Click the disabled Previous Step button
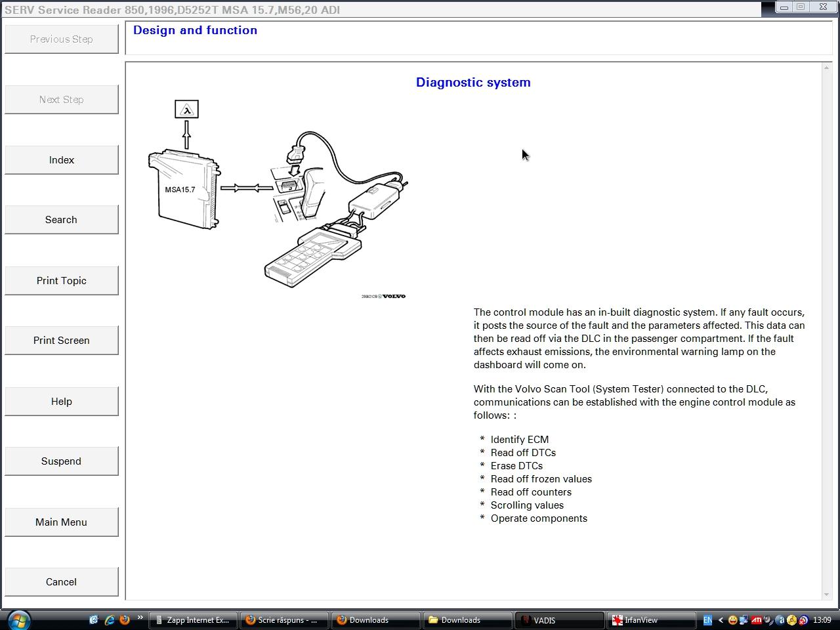The image size is (840, 630). [61, 39]
